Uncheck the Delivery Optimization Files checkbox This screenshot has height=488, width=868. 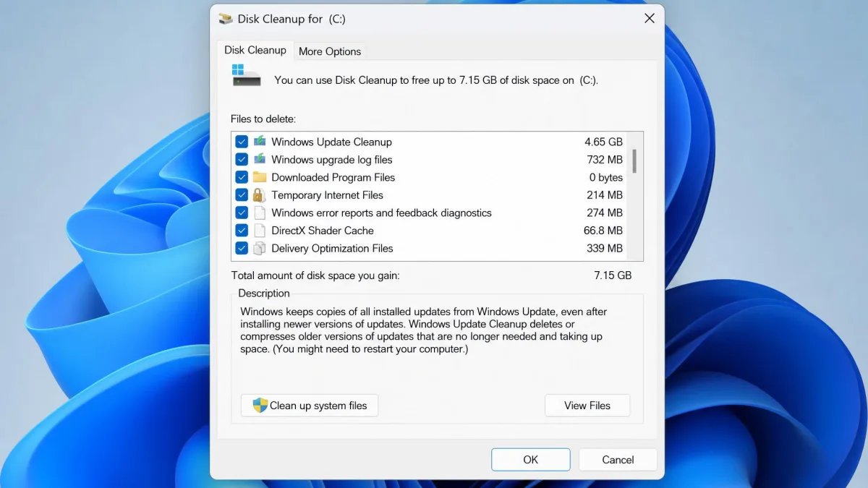coord(242,248)
